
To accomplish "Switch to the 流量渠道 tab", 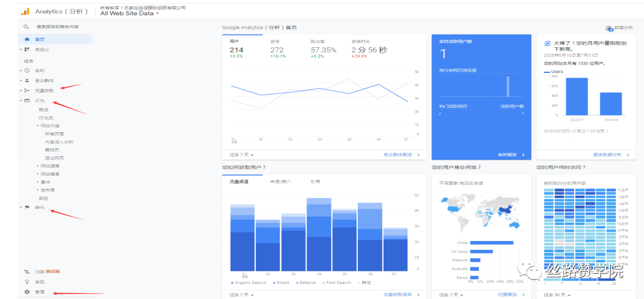I will point(238,181).
